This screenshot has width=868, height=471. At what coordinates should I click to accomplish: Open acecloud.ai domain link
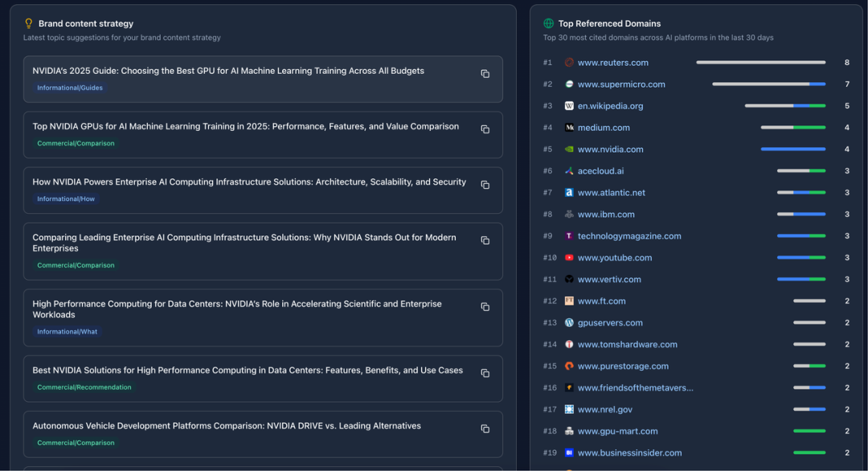600,171
